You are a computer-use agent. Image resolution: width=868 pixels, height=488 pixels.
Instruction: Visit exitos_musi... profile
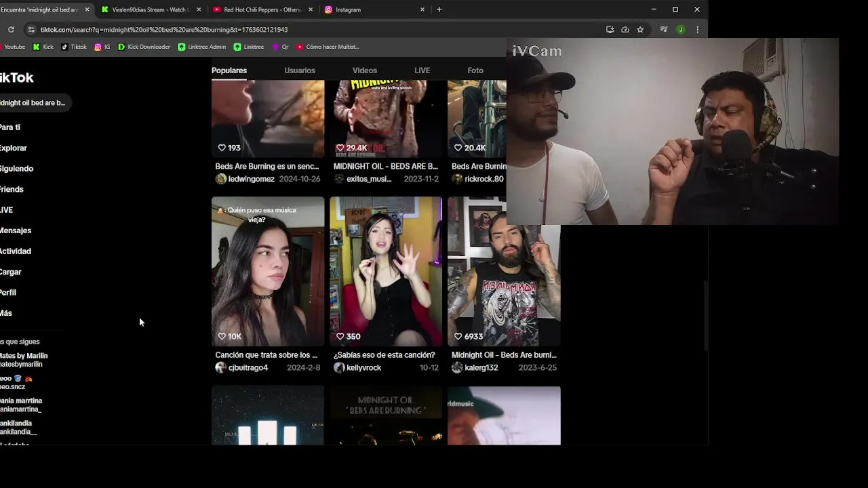coord(369,179)
